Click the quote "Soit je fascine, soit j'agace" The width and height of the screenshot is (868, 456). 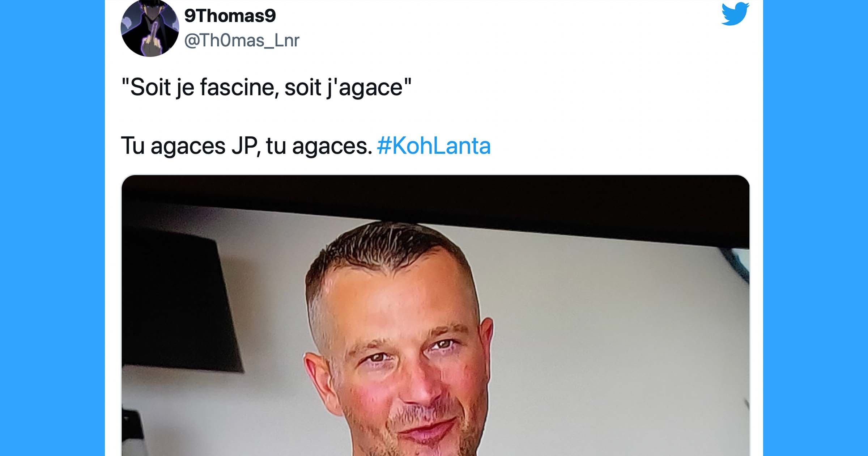click(266, 87)
